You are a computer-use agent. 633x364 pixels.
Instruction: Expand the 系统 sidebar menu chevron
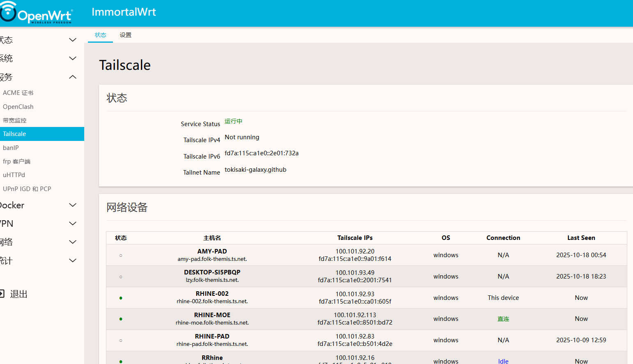coord(73,58)
